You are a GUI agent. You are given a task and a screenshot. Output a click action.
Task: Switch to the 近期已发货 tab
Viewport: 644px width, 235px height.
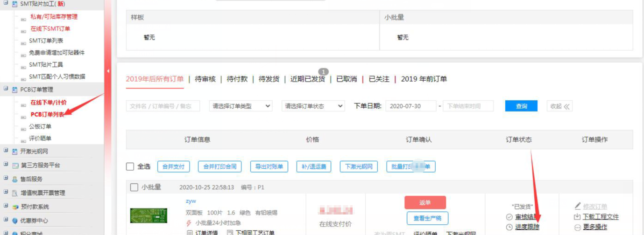coord(307,79)
